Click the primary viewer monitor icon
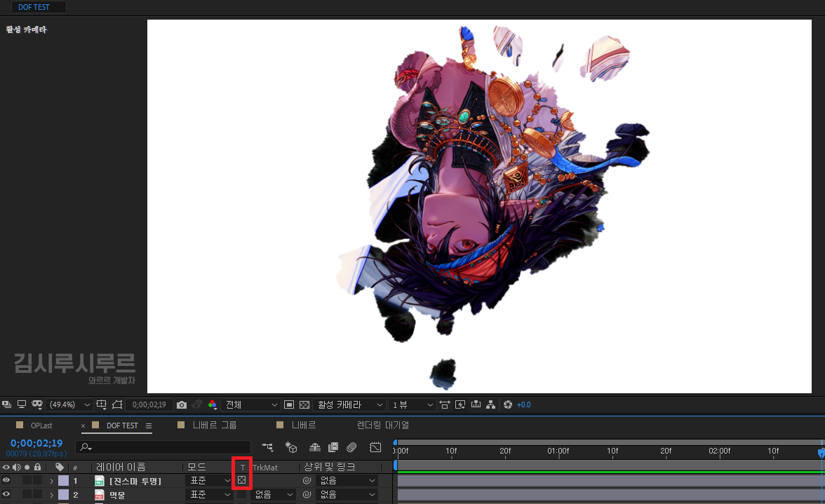Viewport: 825px width, 504px height. pos(22,404)
